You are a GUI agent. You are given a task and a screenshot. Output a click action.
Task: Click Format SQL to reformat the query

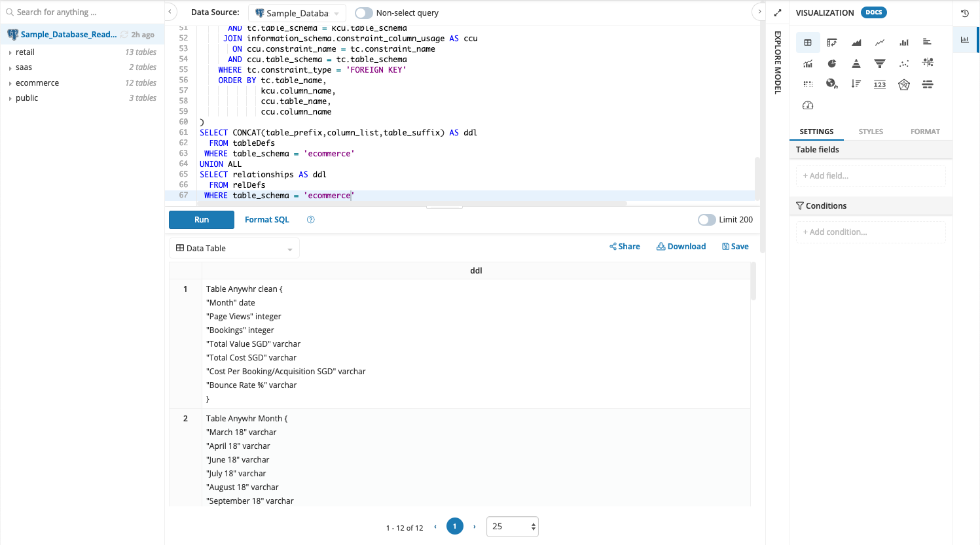pyautogui.click(x=266, y=220)
